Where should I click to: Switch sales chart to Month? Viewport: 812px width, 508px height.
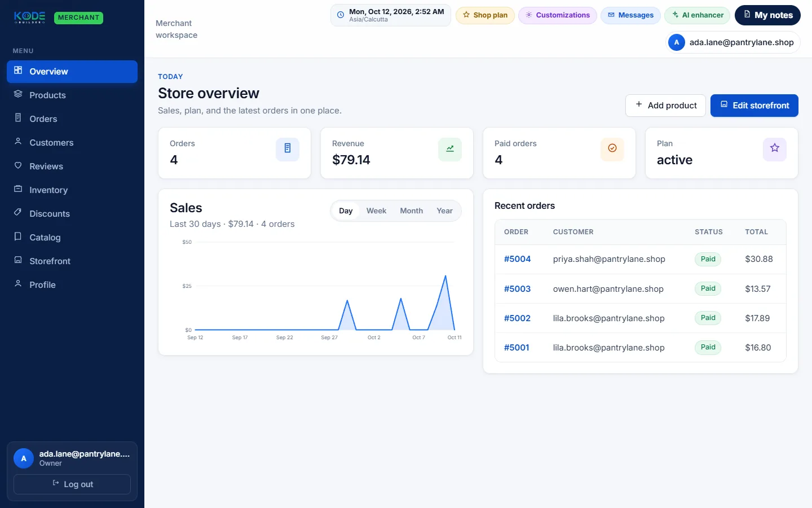pyautogui.click(x=412, y=211)
